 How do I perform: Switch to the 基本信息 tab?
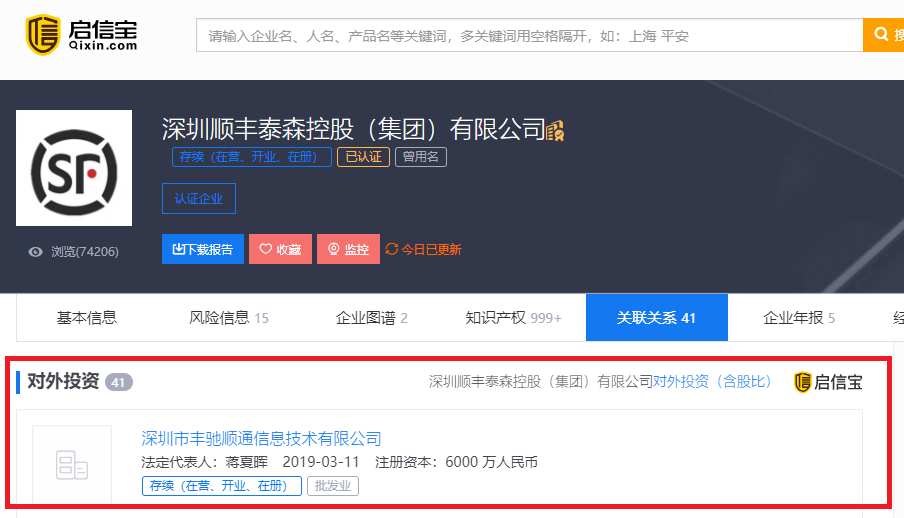point(86,318)
